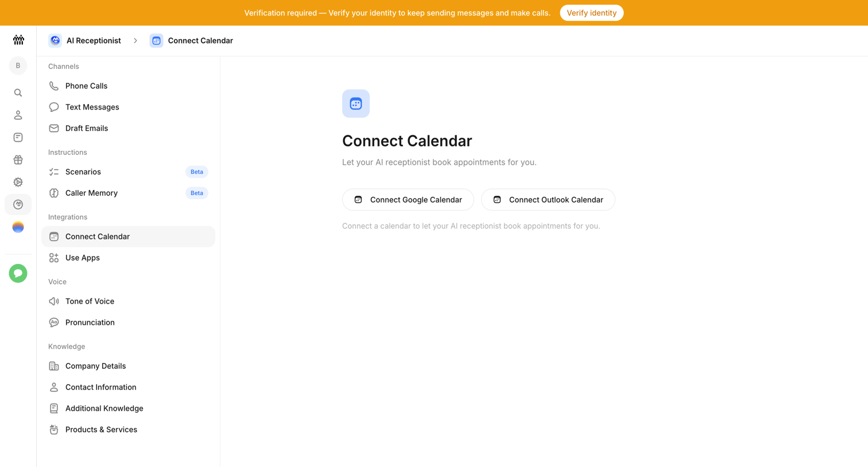Open the note icon in left rail
The height and width of the screenshot is (467, 868).
[18, 137]
